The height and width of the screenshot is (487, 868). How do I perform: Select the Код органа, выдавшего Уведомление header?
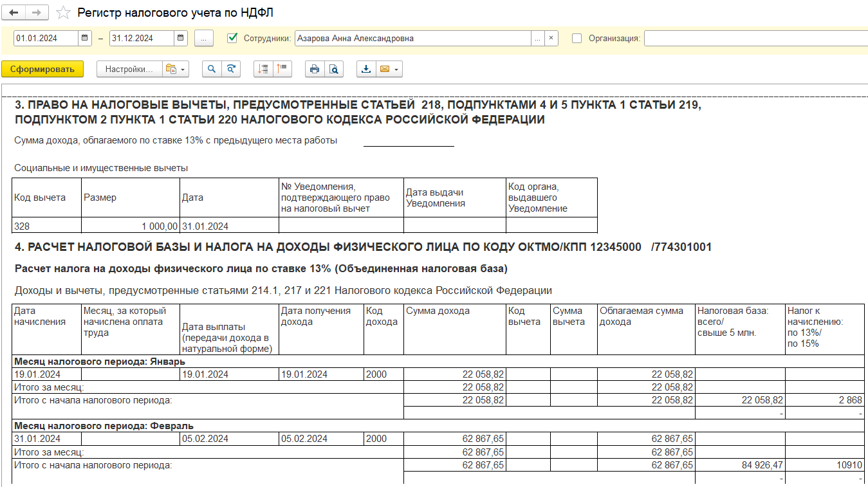551,198
